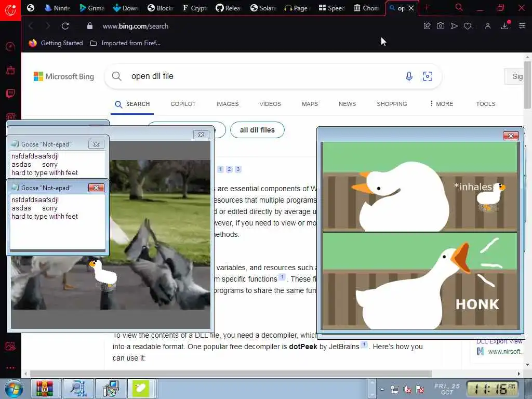Image resolution: width=532 pixels, height=399 pixels.
Task: Switch to the Blockr tab
Action: [161, 8]
